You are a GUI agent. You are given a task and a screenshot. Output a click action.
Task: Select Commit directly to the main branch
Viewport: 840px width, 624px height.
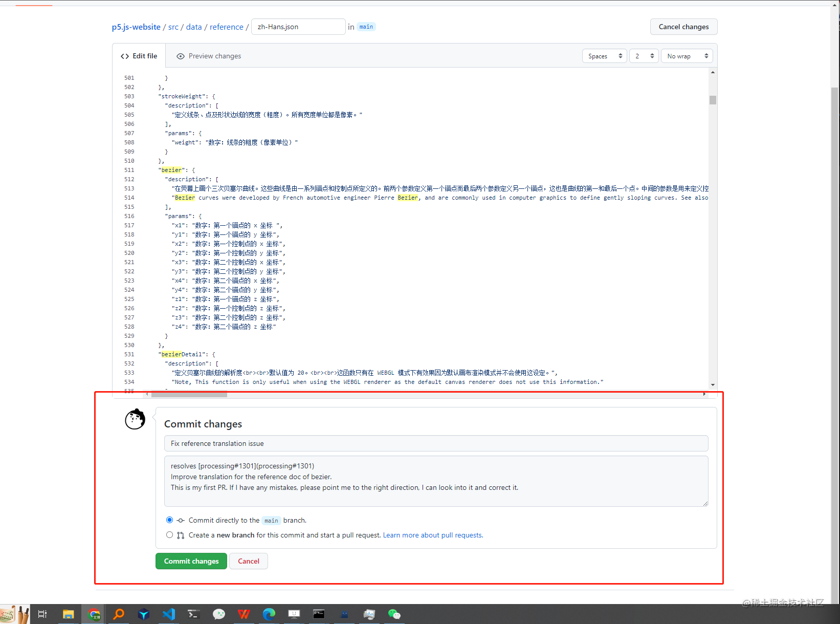coord(169,520)
